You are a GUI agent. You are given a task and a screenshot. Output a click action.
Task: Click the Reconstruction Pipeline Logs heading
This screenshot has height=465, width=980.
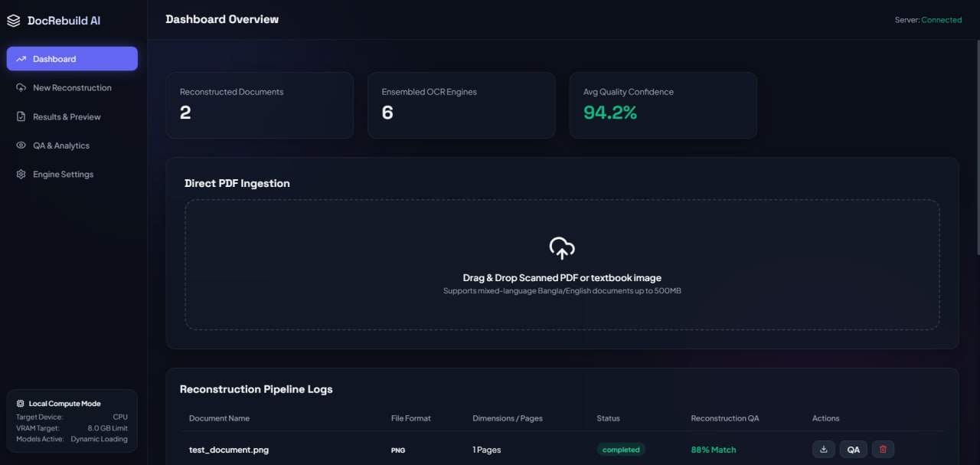(x=256, y=389)
